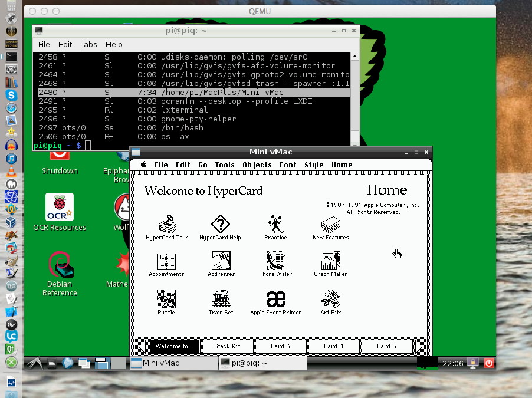532x398 pixels.
Task: Open the Train Set icon
Action: pyautogui.click(x=221, y=300)
